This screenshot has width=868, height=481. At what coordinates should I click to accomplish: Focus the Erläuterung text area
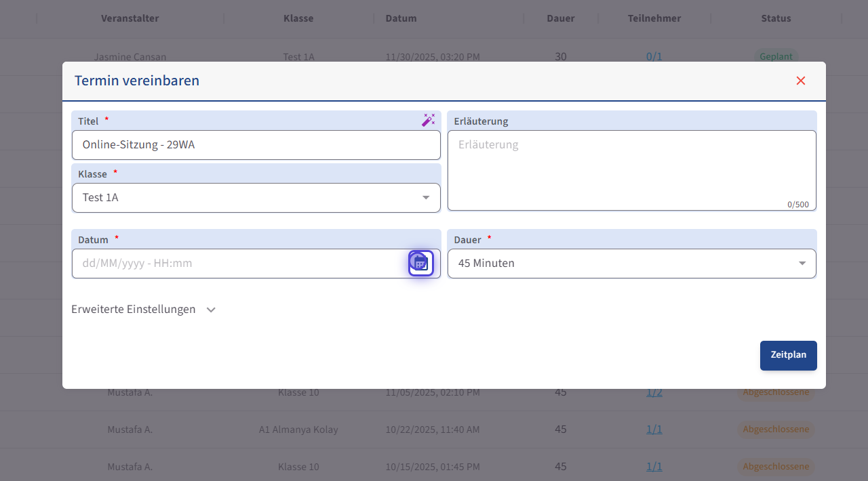[x=631, y=169]
